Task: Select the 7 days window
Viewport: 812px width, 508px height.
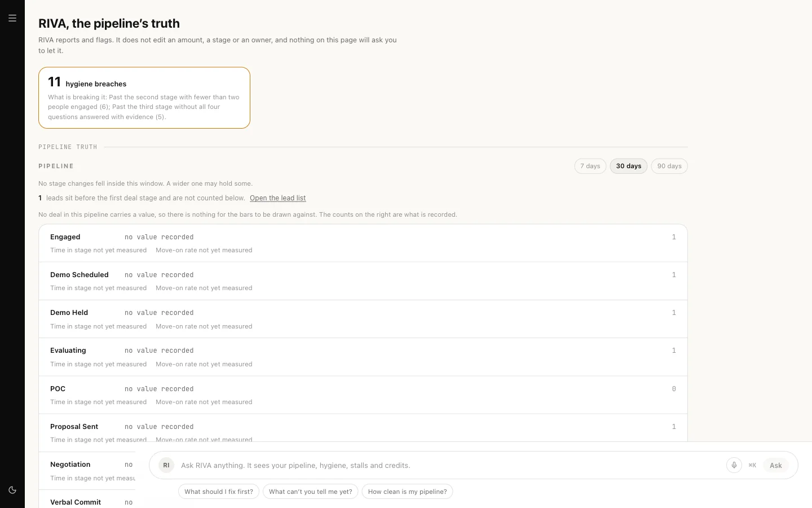Action: [590, 166]
